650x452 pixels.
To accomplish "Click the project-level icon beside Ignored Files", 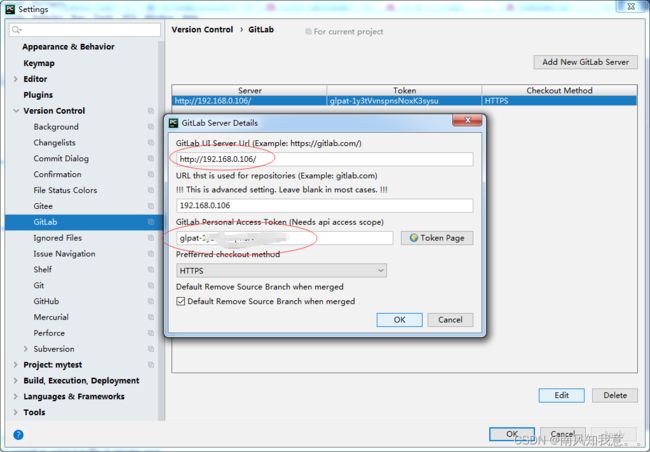I will click(151, 238).
